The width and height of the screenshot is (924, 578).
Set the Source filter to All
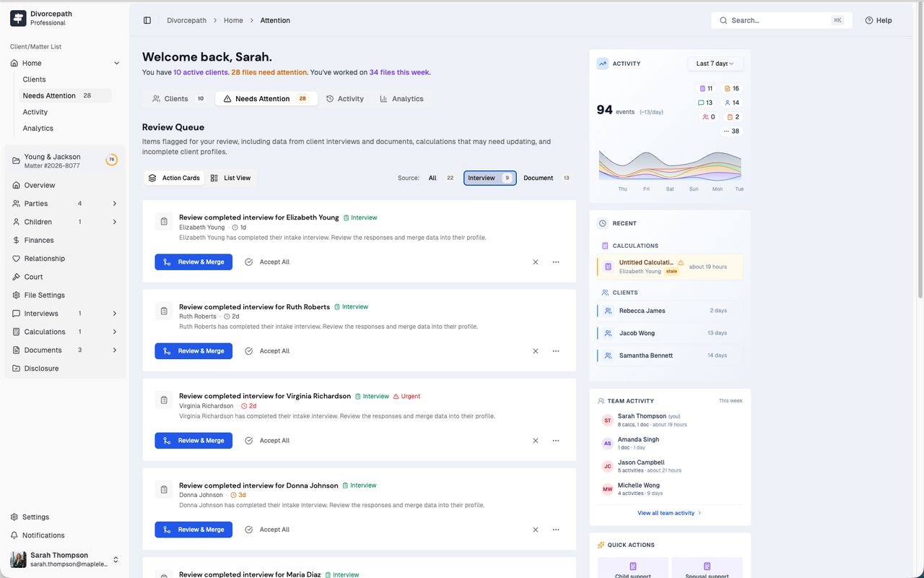click(441, 178)
